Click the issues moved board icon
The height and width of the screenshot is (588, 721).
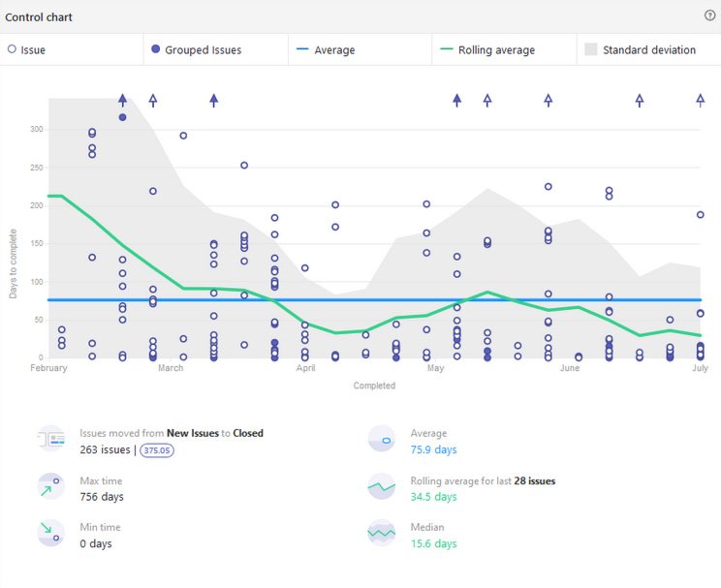coord(51,439)
